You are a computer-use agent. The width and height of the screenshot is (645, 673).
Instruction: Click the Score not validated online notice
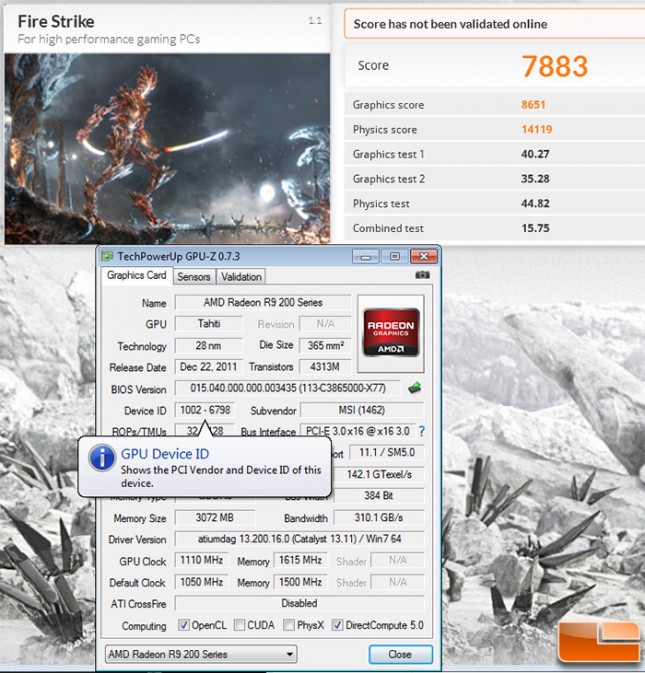494,24
